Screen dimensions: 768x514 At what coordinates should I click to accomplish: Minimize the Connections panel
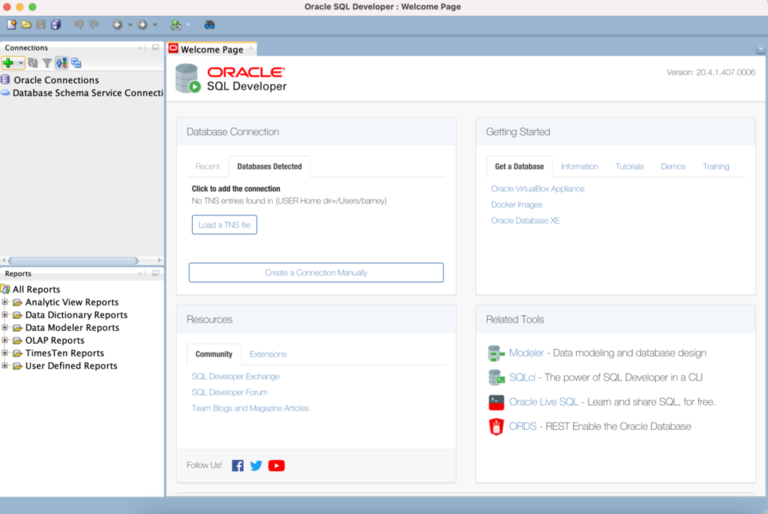[155, 48]
